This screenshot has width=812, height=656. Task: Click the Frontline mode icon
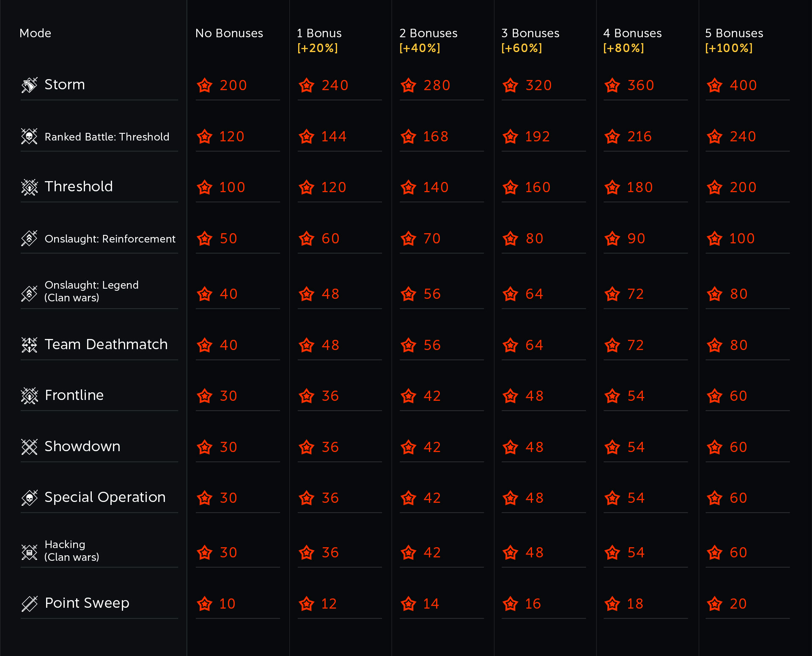pyautogui.click(x=30, y=396)
